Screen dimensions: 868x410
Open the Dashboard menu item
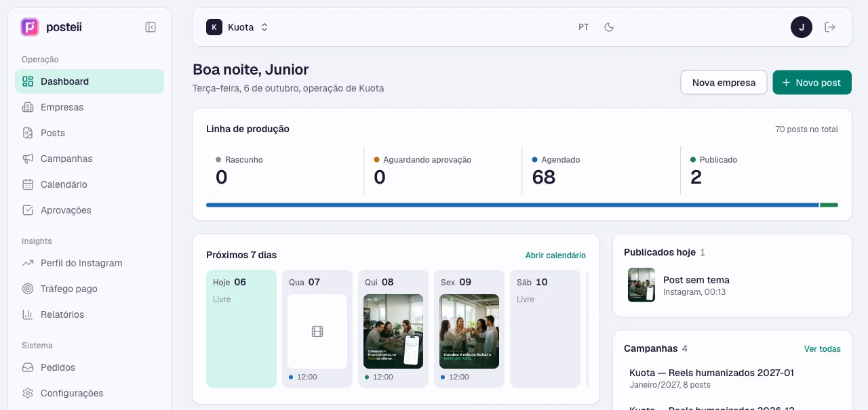(90, 81)
